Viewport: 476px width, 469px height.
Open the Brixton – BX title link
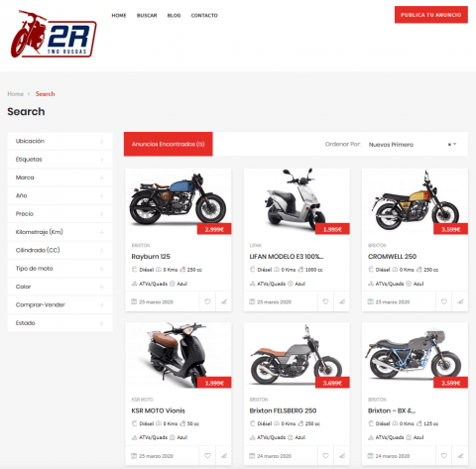(x=392, y=410)
